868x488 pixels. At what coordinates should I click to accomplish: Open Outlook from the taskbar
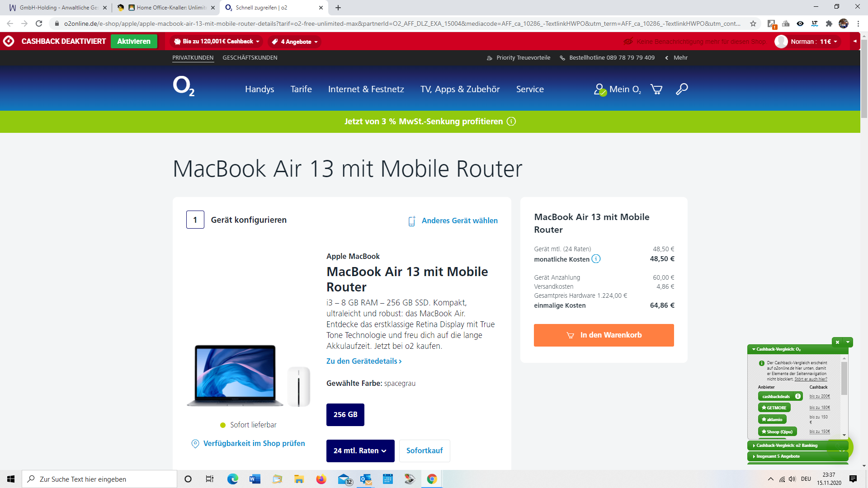[x=366, y=479]
